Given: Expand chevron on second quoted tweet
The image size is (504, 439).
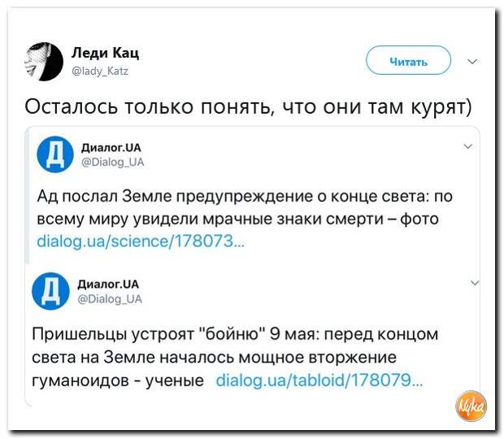Looking at the screenshot, I should pyautogui.click(x=476, y=281).
